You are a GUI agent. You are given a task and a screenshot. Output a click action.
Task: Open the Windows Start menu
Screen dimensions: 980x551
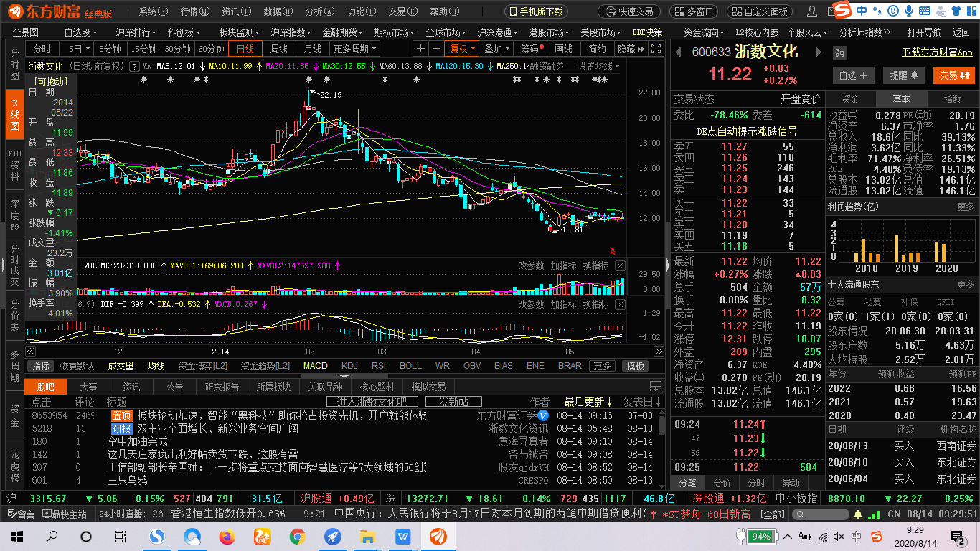click(x=17, y=537)
